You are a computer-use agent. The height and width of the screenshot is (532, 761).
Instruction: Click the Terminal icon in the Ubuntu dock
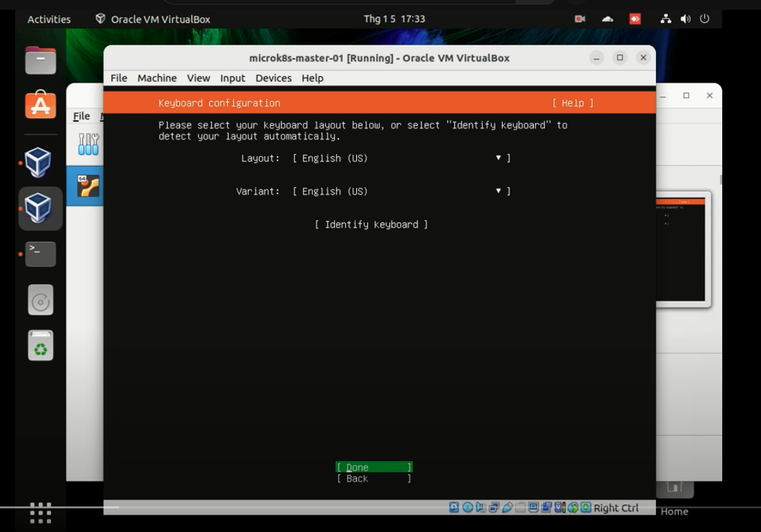pyautogui.click(x=39, y=254)
